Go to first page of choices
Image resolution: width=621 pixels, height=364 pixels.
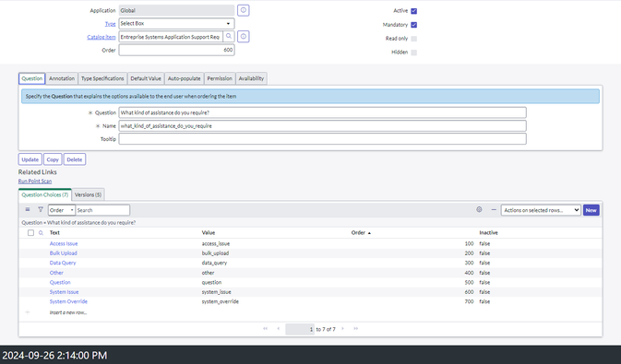(x=266, y=329)
